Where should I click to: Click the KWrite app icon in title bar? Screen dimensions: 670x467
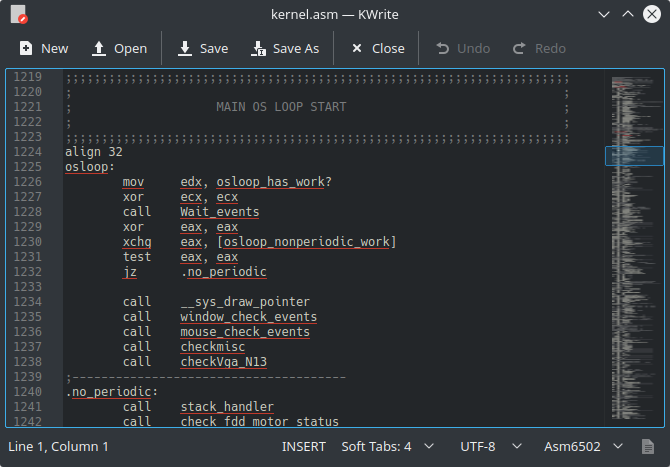(19, 15)
